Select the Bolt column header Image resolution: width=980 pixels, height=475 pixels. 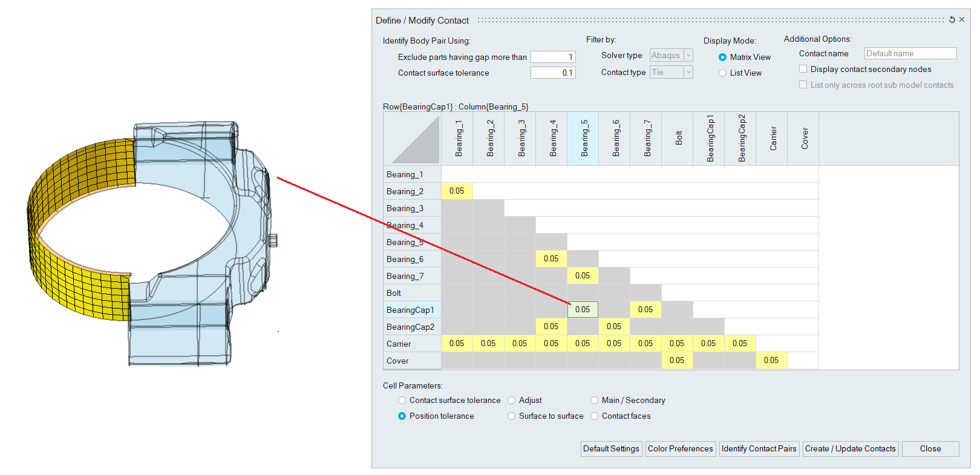click(678, 139)
